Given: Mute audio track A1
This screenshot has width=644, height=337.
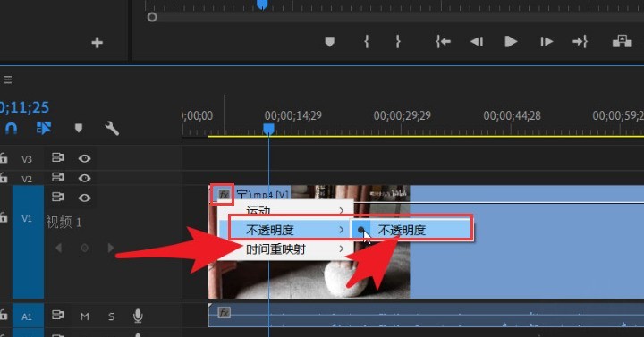Looking at the screenshot, I should click(x=85, y=316).
